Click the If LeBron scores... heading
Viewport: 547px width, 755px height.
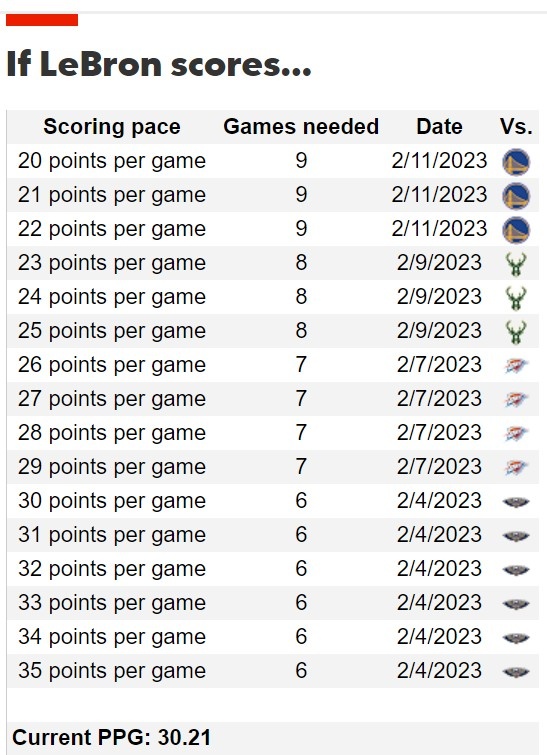pos(159,64)
